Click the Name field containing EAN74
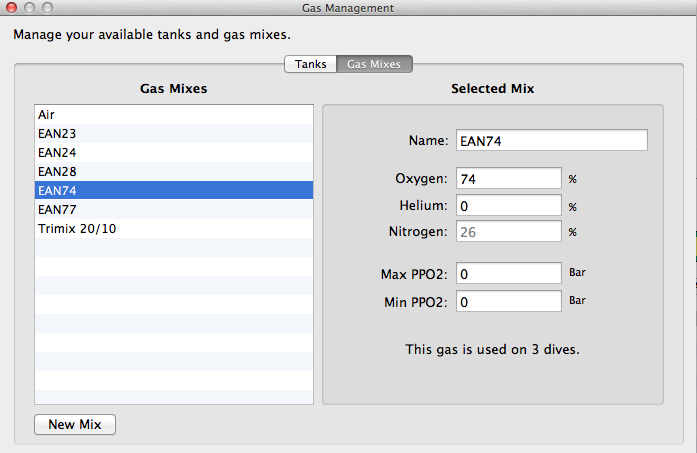This screenshot has height=453, width=697. point(551,141)
